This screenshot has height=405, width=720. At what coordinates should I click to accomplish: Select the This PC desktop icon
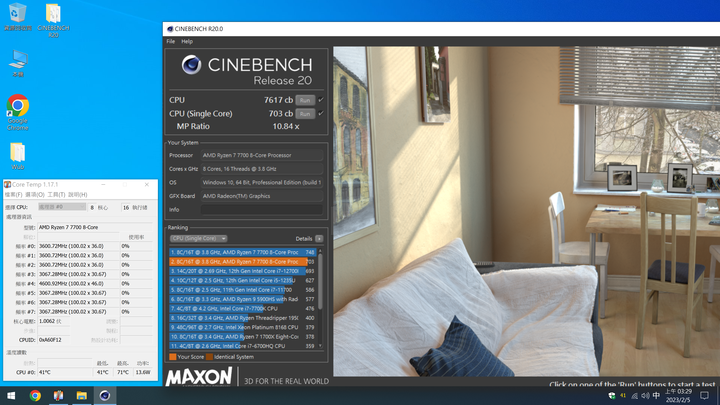(x=18, y=63)
